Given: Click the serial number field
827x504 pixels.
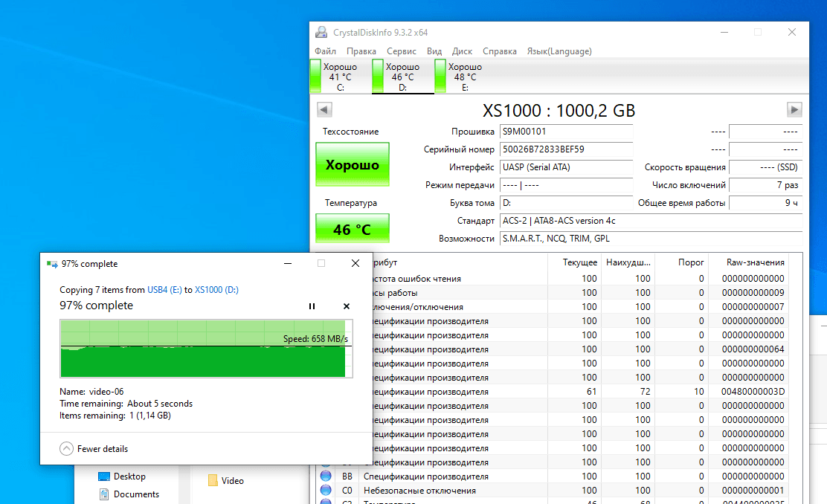Looking at the screenshot, I should (566, 149).
